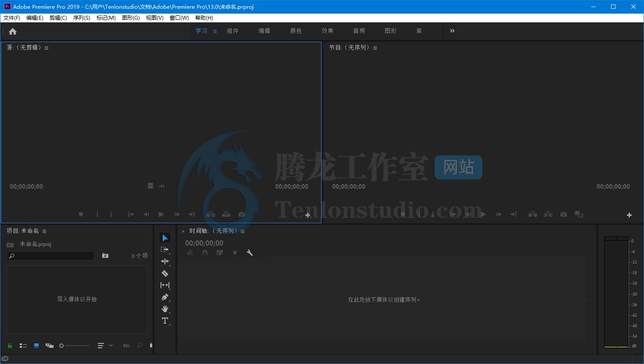Open 文件(F) menu
The width and height of the screenshot is (644, 364).
tap(12, 18)
